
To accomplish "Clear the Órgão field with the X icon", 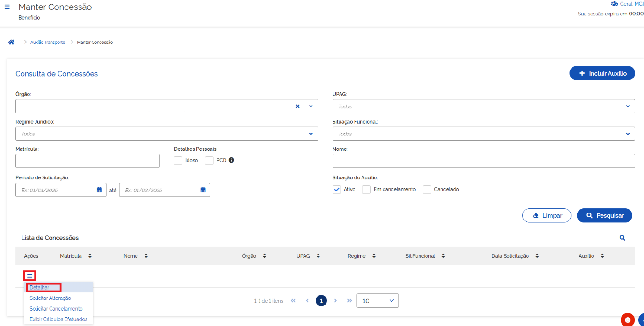I will pyautogui.click(x=297, y=106).
